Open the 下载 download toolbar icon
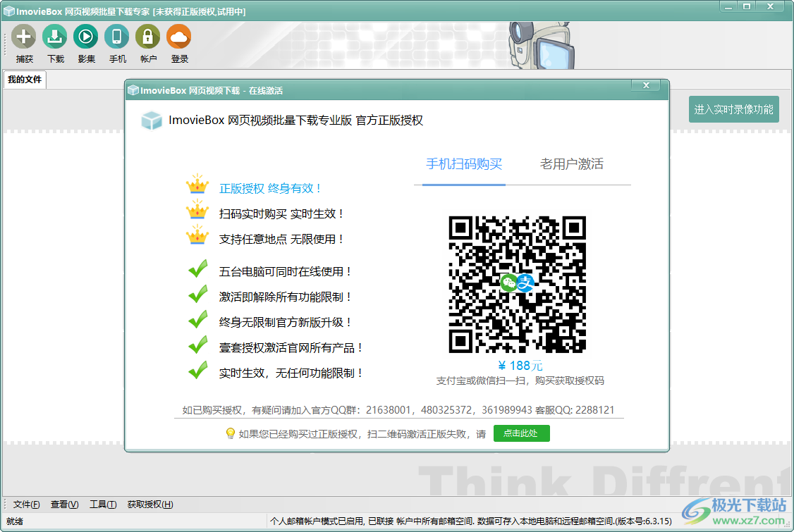 pyautogui.click(x=55, y=37)
